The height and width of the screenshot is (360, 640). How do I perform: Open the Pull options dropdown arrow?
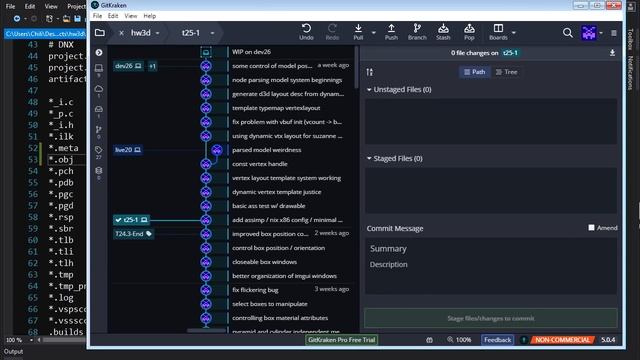373,33
